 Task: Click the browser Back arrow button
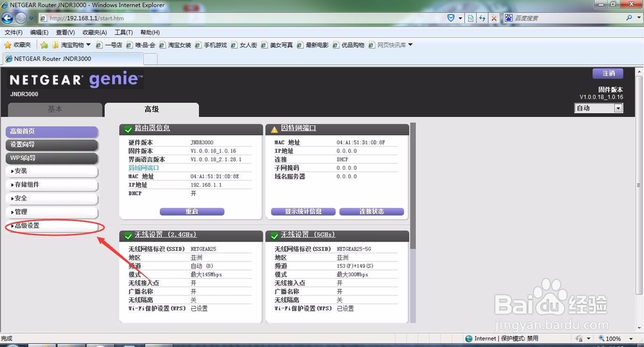point(7,18)
